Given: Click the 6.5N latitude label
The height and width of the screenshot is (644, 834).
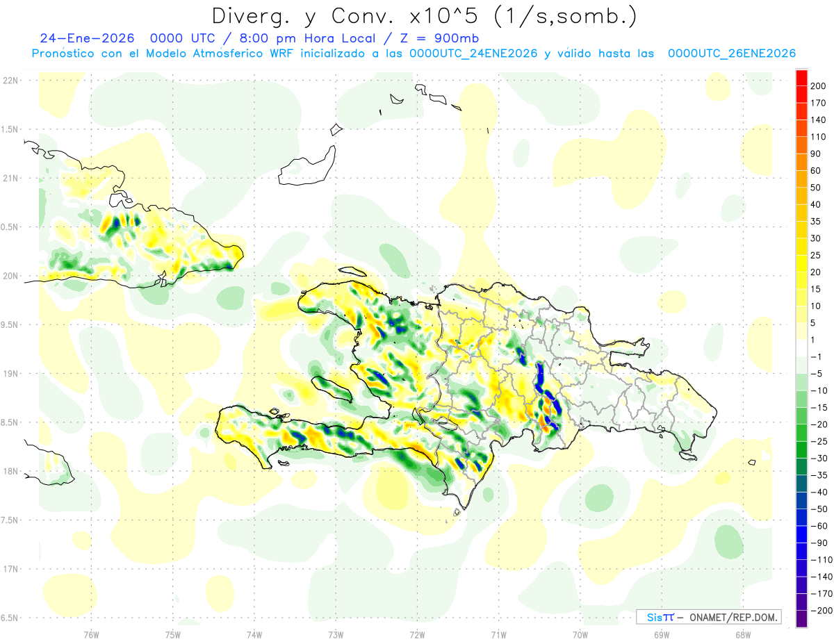Looking at the screenshot, I should coord(10,617).
